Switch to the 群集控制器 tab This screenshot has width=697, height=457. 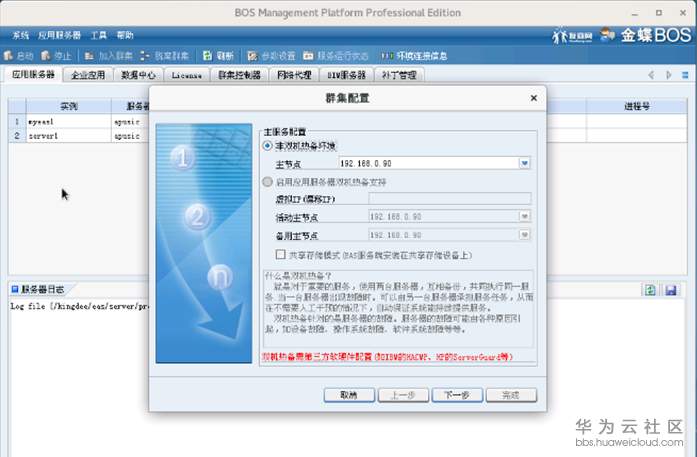click(x=239, y=75)
